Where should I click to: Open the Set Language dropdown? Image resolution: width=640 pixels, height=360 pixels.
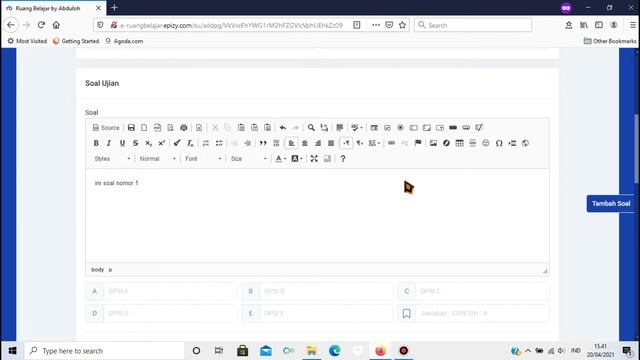click(374, 143)
